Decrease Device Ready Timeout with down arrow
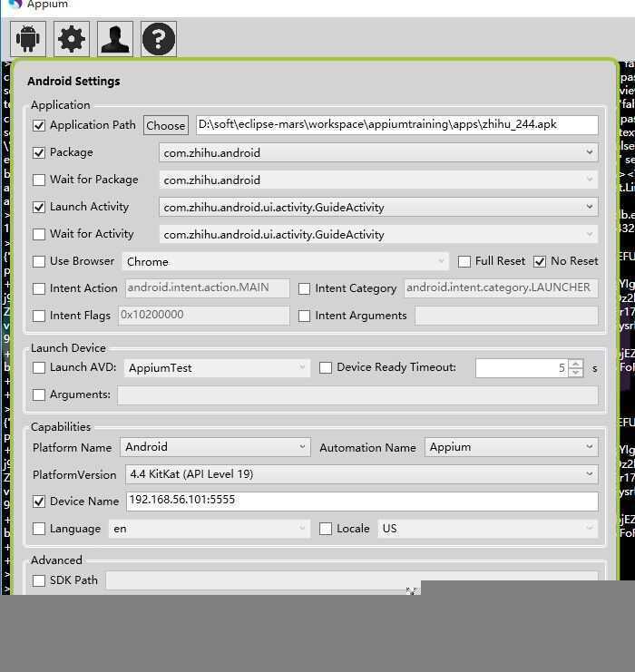The height and width of the screenshot is (672, 635). click(575, 373)
